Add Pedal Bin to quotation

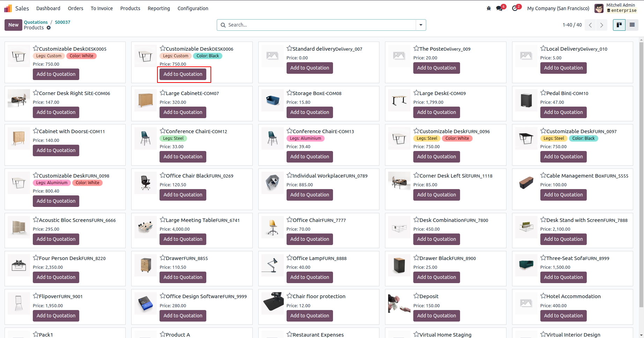[x=563, y=112]
